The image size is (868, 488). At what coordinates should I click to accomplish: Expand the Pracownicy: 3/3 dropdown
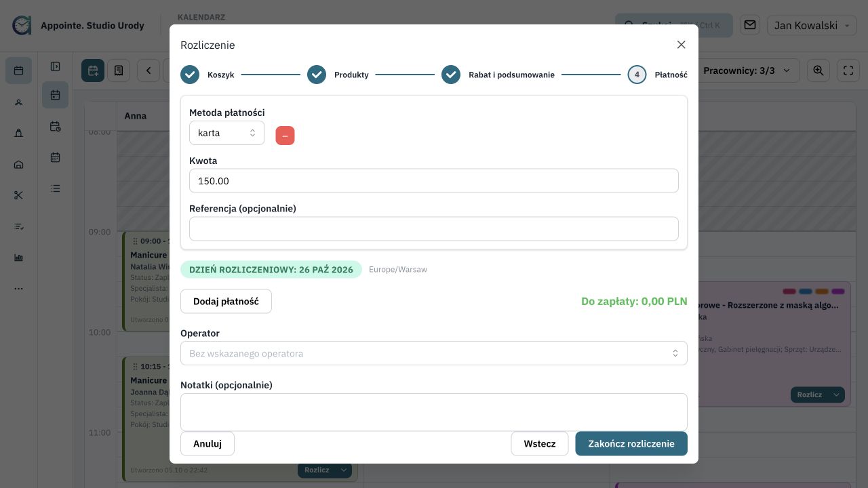(x=748, y=70)
